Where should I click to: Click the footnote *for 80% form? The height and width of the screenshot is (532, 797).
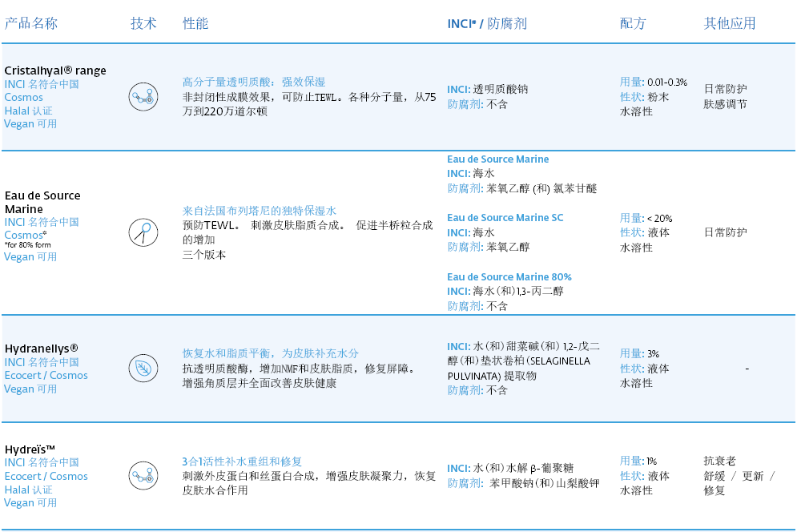(28, 244)
